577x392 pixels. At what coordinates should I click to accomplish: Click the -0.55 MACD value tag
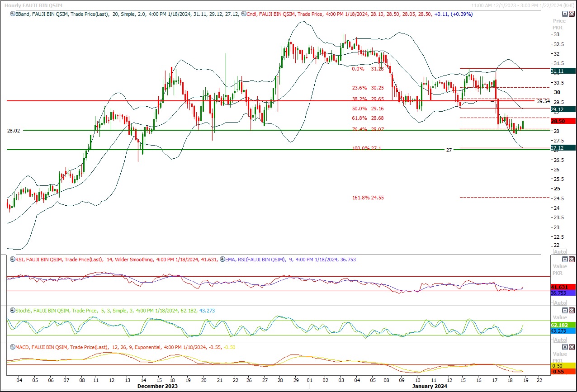pos(563,372)
